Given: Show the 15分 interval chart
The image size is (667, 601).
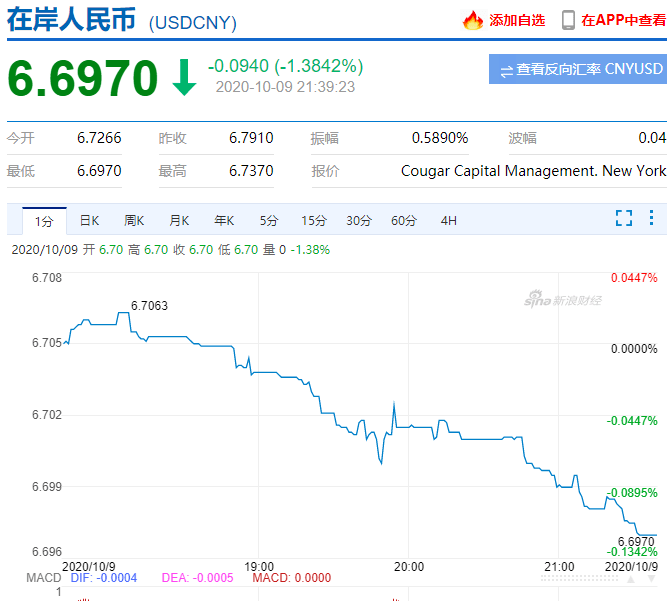Looking at the screenshot, I should click(314, 221).
